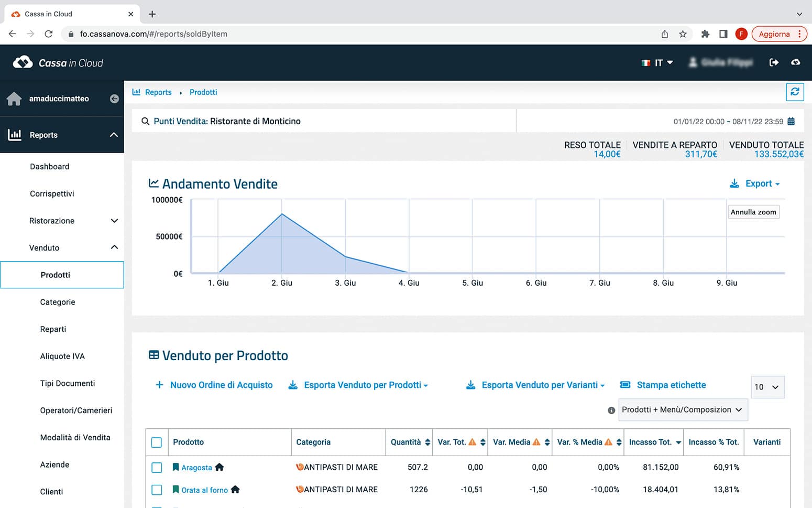Screen dimensions: 812x508
Task: Select Modalità di Vendita in the sidebar
Action: (x=75, y=438)
